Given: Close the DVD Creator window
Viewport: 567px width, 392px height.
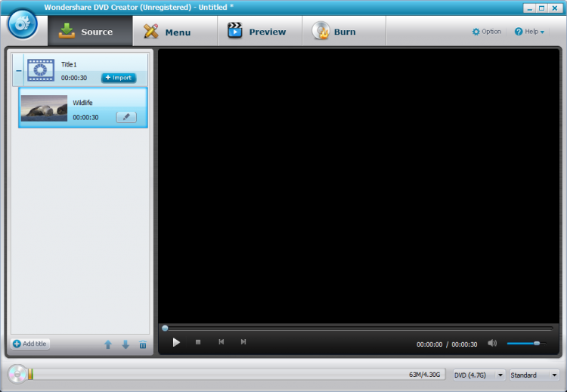Looking at the screenshot, I should coord(555,8).
